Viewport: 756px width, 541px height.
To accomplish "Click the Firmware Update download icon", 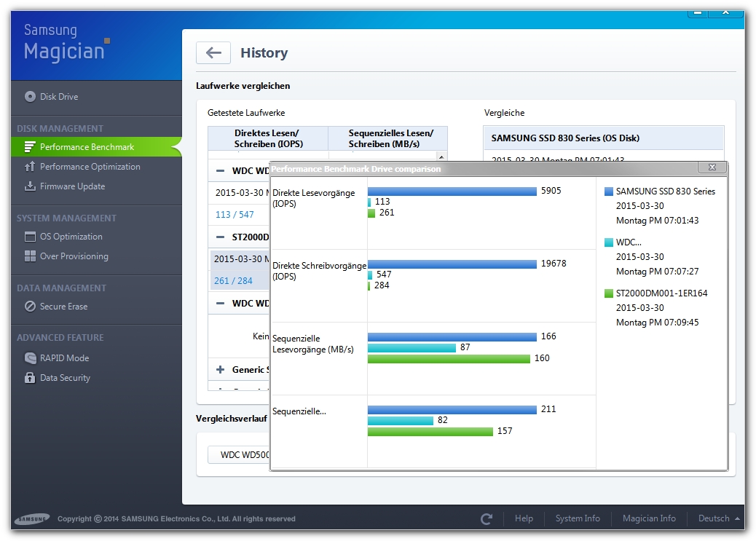I will 30,186.
